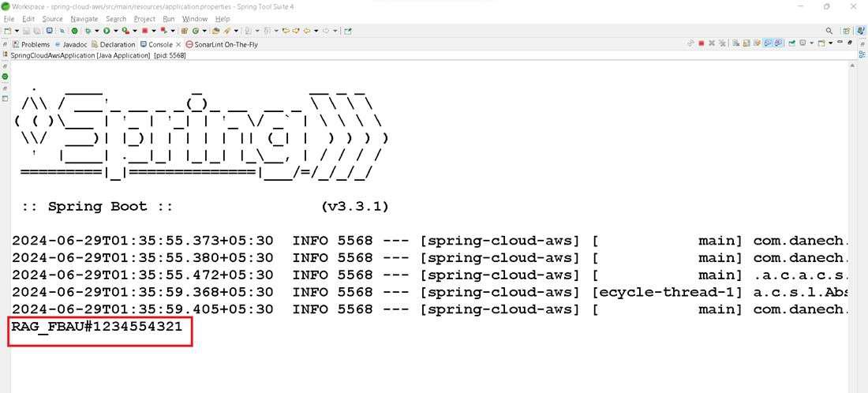Toggle Word Wrap in the Console
868x393 pixels.
click(758, 43)
